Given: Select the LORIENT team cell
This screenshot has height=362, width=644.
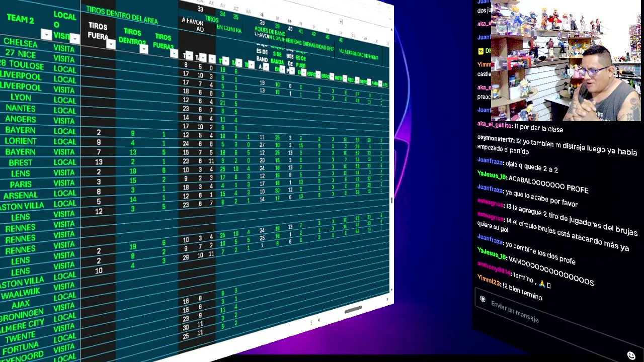Looking at the screenshot, I should tap(21, 141).
